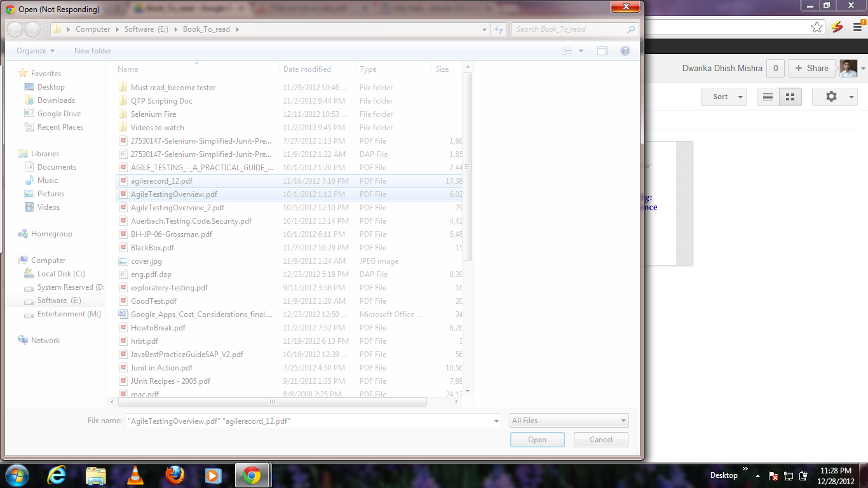Image resolution: width=868 pixels, height=488 pixels.
Task: Expand the All Files type dropdown
Action: point(569,421)
